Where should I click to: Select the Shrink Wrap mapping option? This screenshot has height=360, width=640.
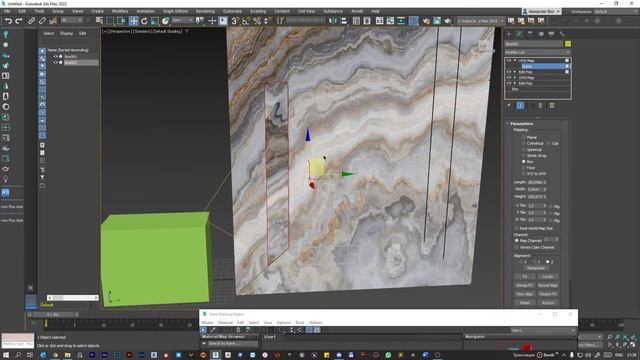coord(524,156)
